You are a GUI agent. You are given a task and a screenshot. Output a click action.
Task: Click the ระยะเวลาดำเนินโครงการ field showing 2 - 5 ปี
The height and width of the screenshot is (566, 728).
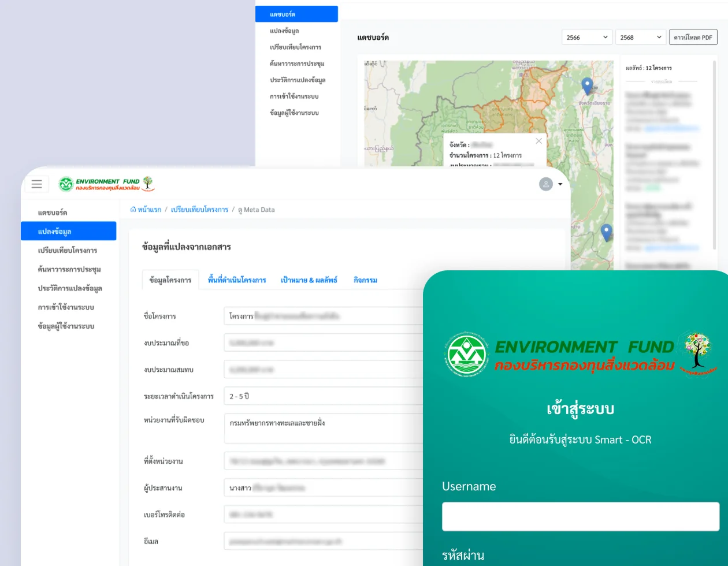tap(324, 396)
